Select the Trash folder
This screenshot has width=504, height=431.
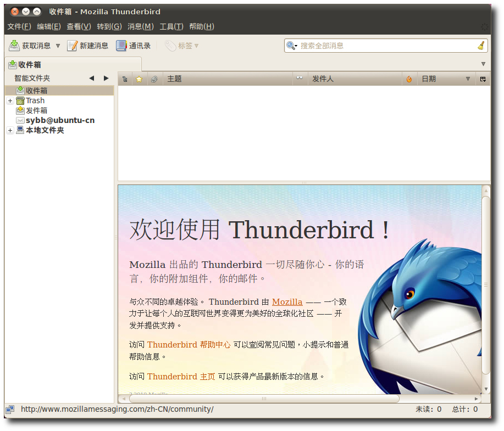[35, 100]
